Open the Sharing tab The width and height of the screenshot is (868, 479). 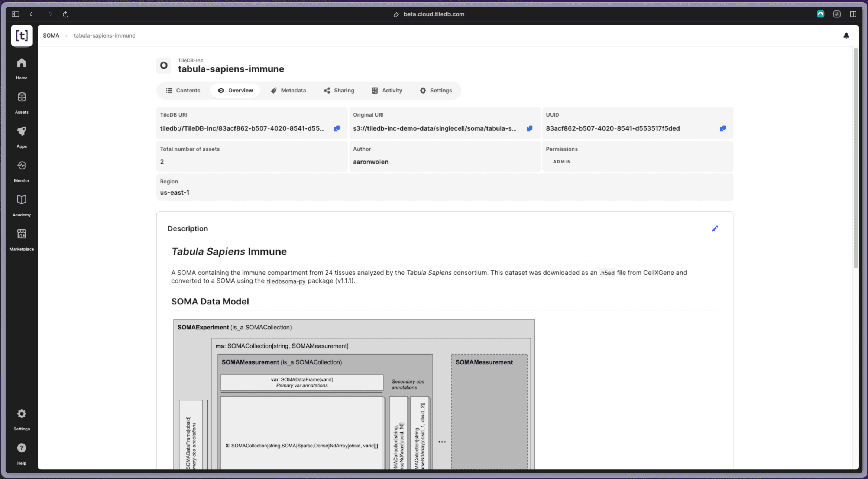(339, 91)
